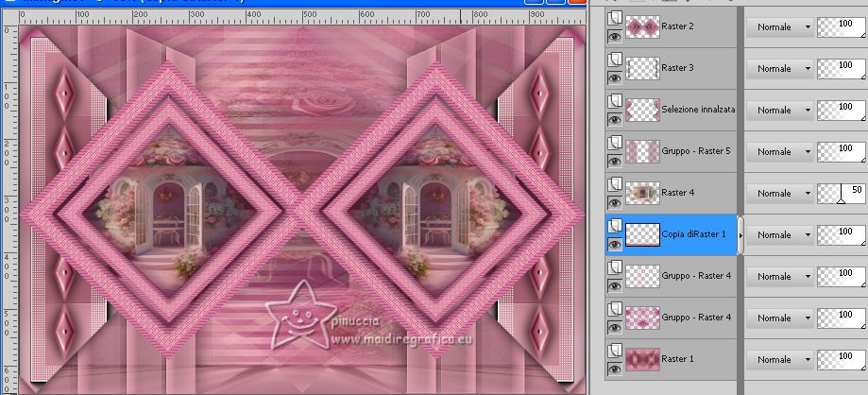868x395 pixels.
Task: Click the horizontal ruler above the canvas
Action: (301, 15)
